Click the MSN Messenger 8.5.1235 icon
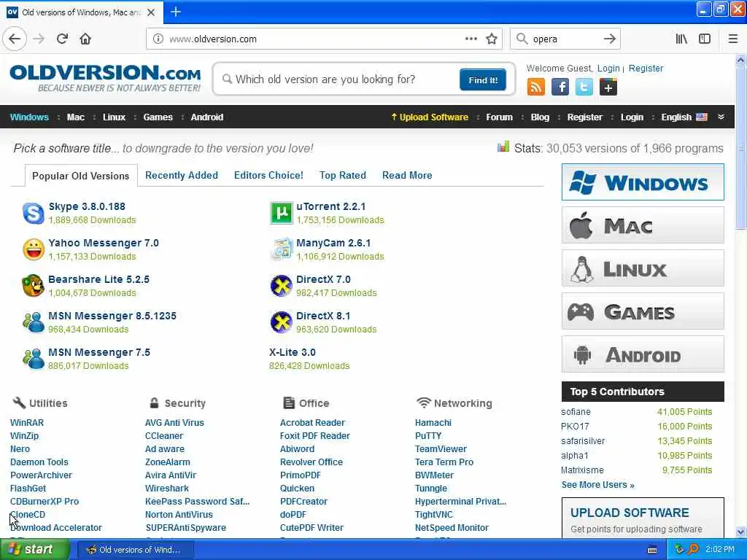This screenshot has height=560, width=747. (34, 322)
